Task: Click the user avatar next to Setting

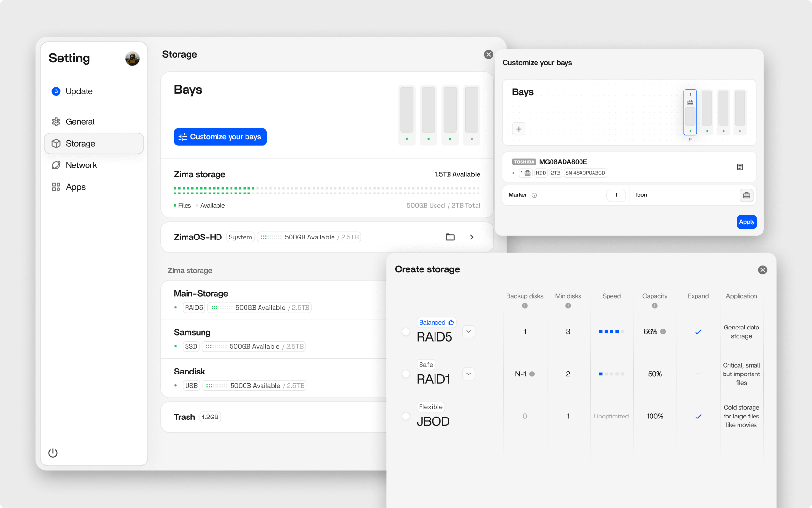Action: coord(132,59)
